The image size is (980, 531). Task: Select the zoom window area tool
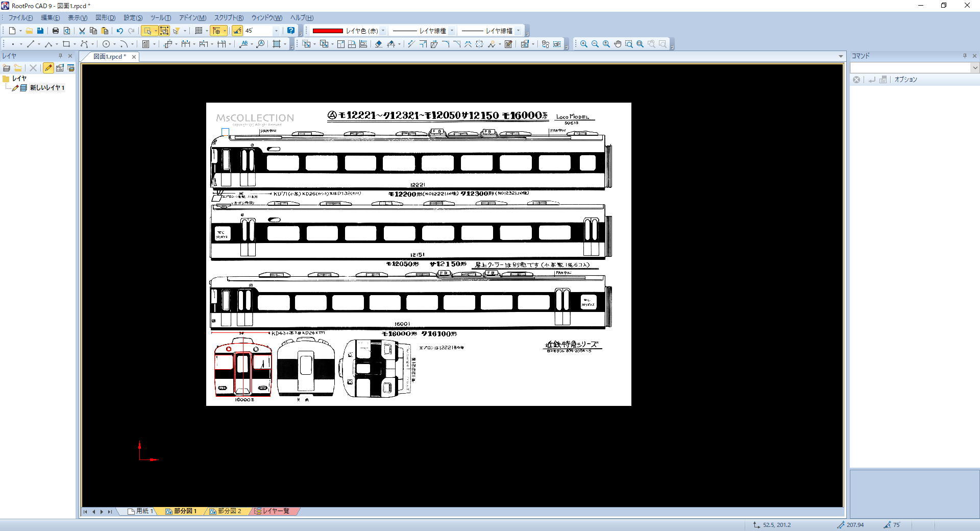pos(629,44)
